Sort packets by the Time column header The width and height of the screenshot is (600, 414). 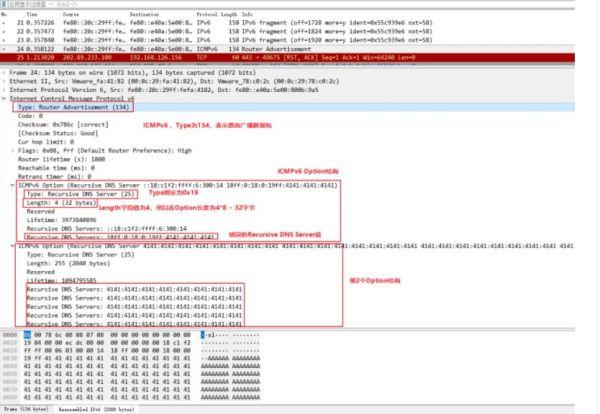tap(32, 15)
